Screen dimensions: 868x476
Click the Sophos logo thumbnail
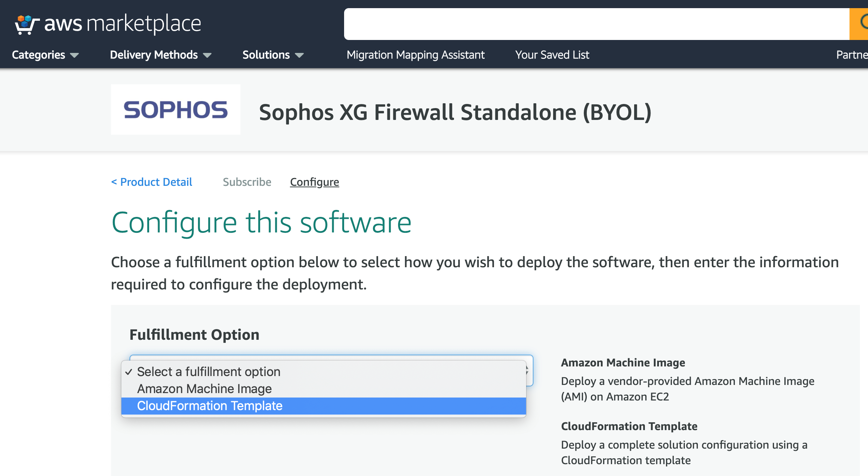[x=176, y=110]
